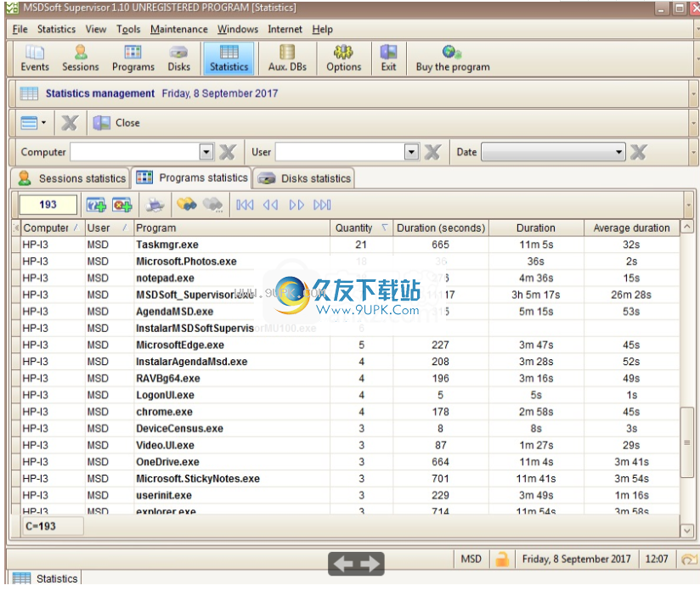Open the Statistics menu
This screenshot has height=591, width=700.
pyautogui.click(x=56, y=29)
